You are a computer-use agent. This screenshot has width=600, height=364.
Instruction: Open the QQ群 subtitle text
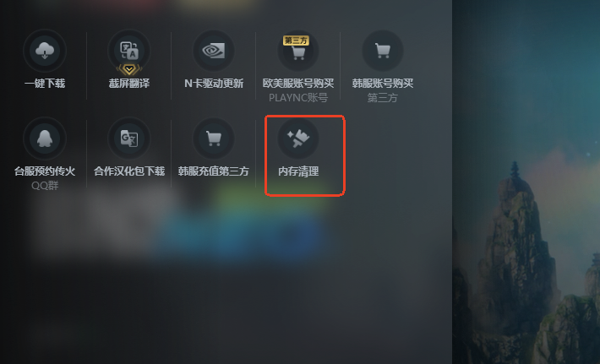pos(45,186)
